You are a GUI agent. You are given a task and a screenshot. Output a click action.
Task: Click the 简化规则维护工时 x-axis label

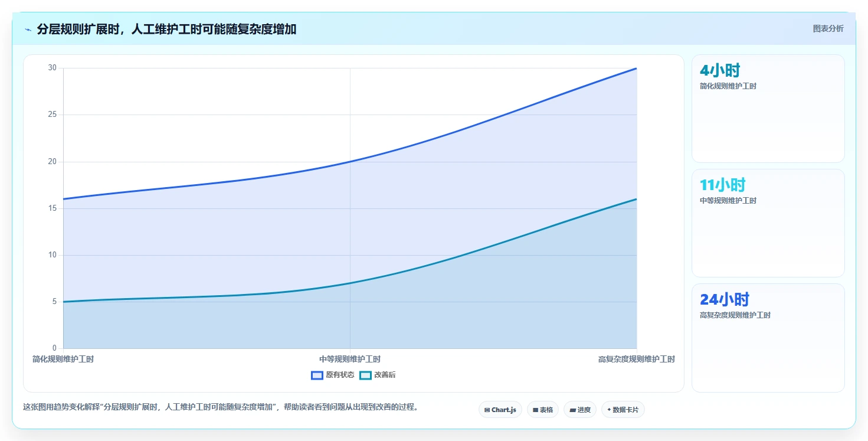pos(63,359)
